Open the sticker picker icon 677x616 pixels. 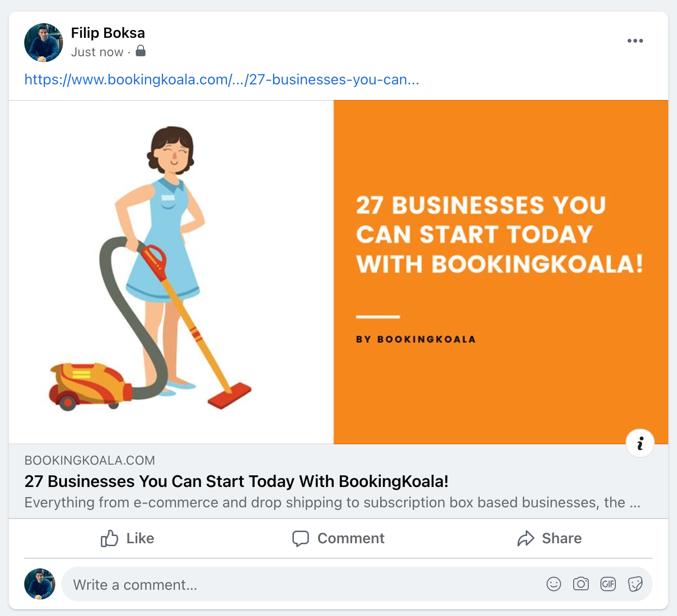(635, 584)
